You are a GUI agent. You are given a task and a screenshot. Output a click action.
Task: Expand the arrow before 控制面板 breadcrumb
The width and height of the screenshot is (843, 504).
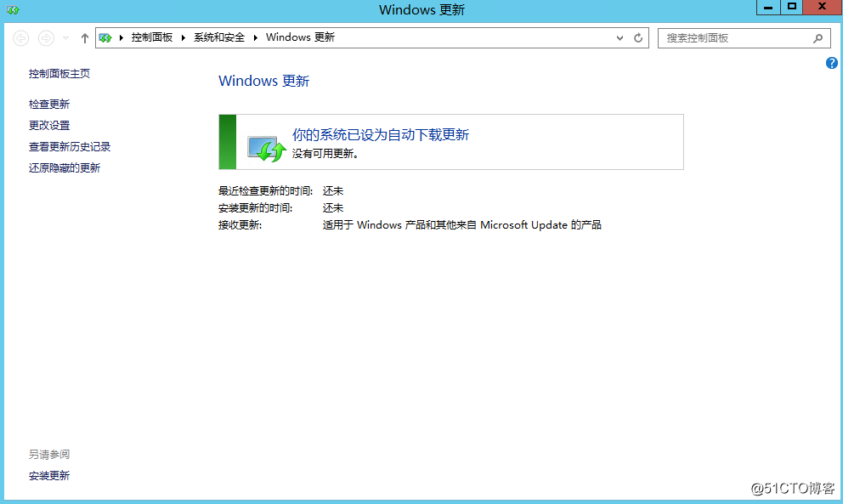point(122,37)
